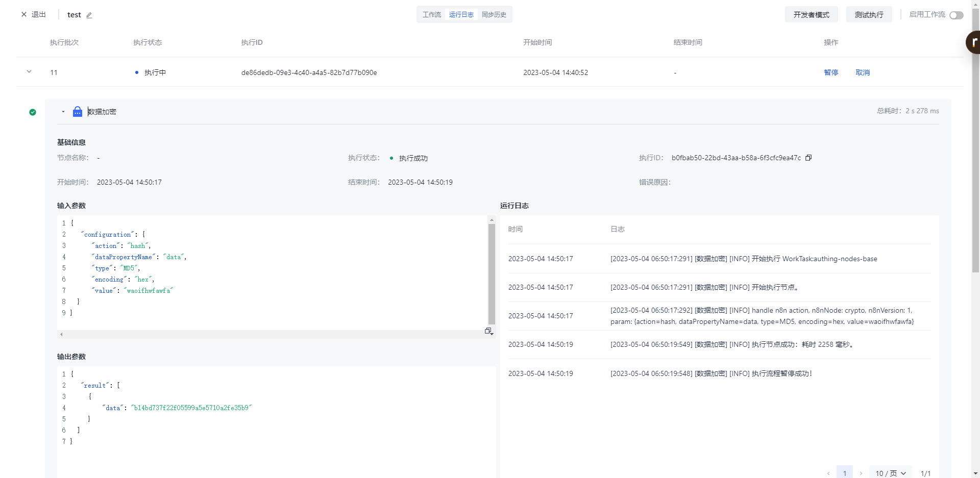Collapse the 数据加密 node details

click(63, 112)
